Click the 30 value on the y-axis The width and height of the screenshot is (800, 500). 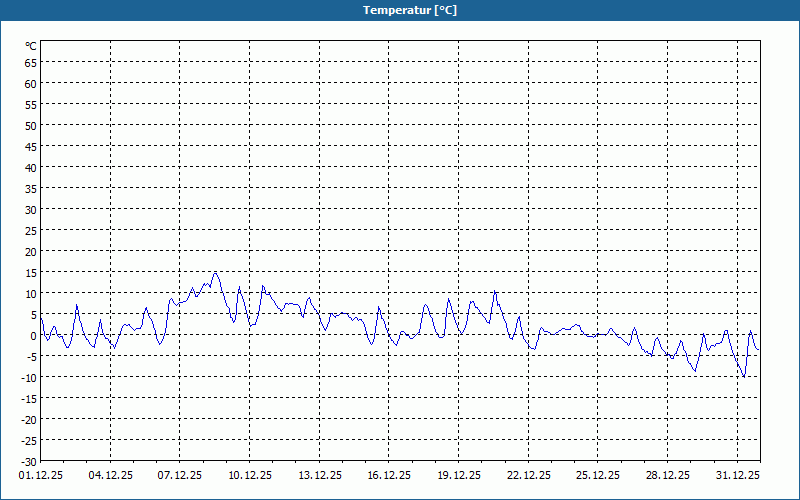[x=31, y=210]
